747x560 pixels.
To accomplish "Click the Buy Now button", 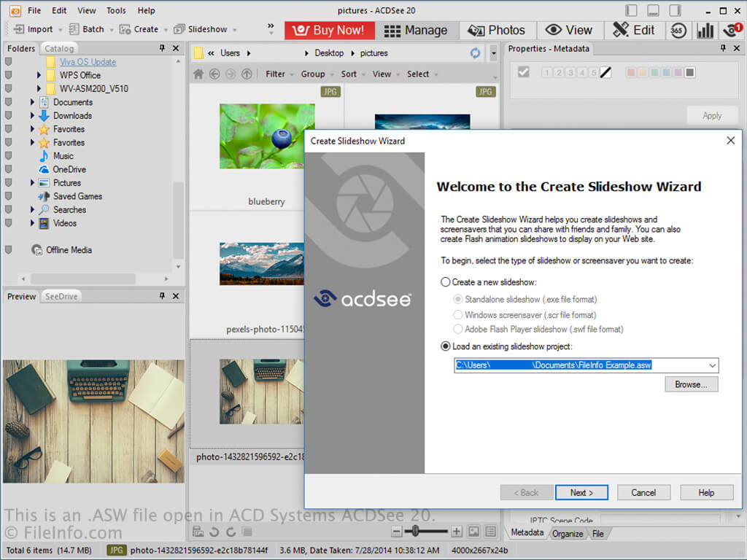I will click(x=329, y=31).
